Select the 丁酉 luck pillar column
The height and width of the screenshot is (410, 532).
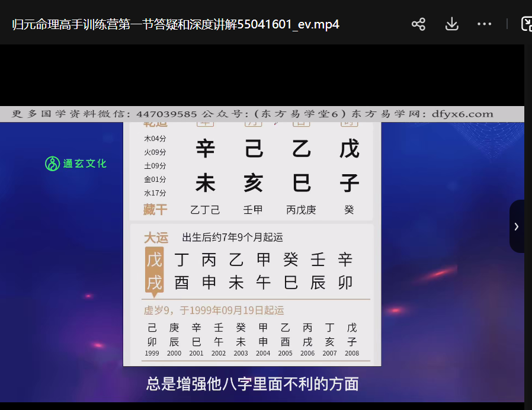(x=182, y=270)
